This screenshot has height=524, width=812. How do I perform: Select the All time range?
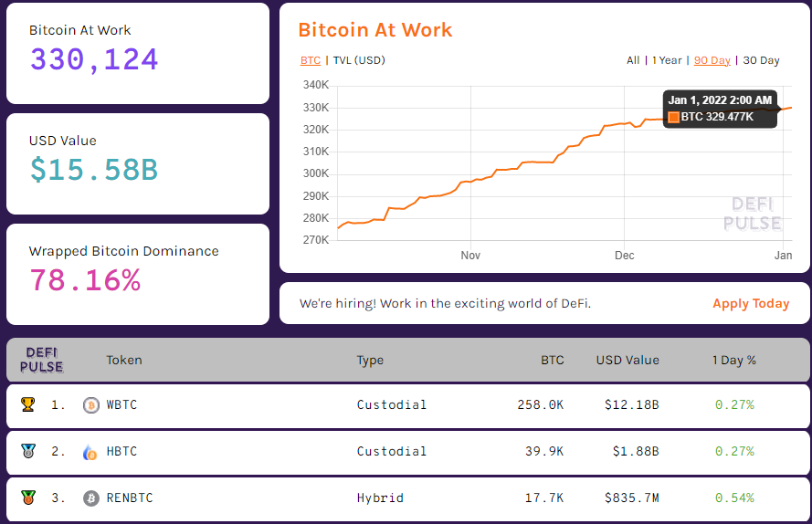point(633,60)
